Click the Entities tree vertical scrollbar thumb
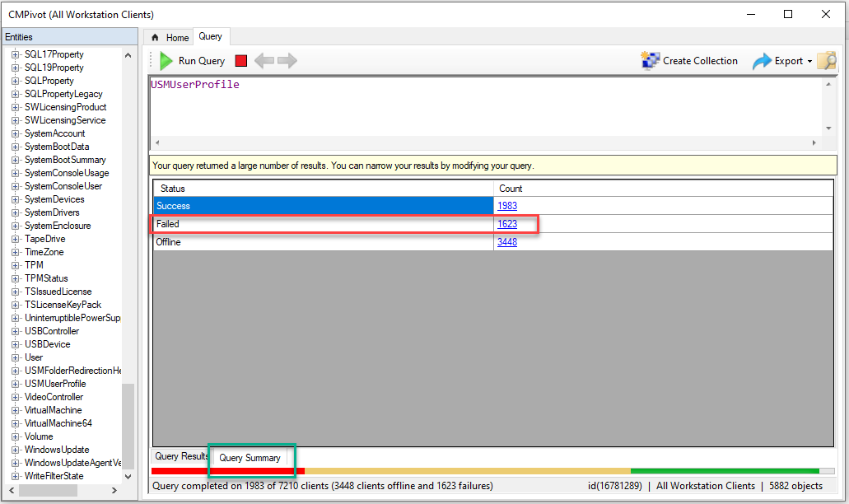 [128, 427]
